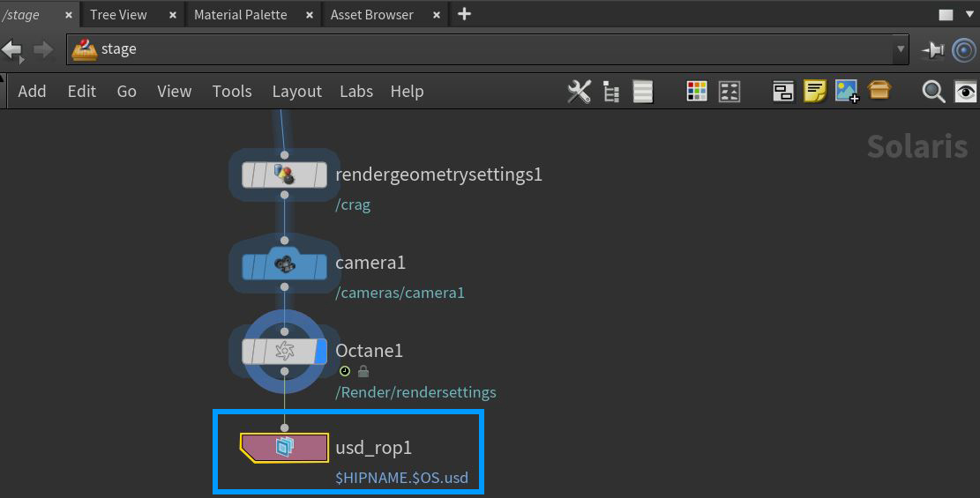Screen dimensions: 980x498
Task: Switch to the Material Palette tab
Action: click(241, 15)
